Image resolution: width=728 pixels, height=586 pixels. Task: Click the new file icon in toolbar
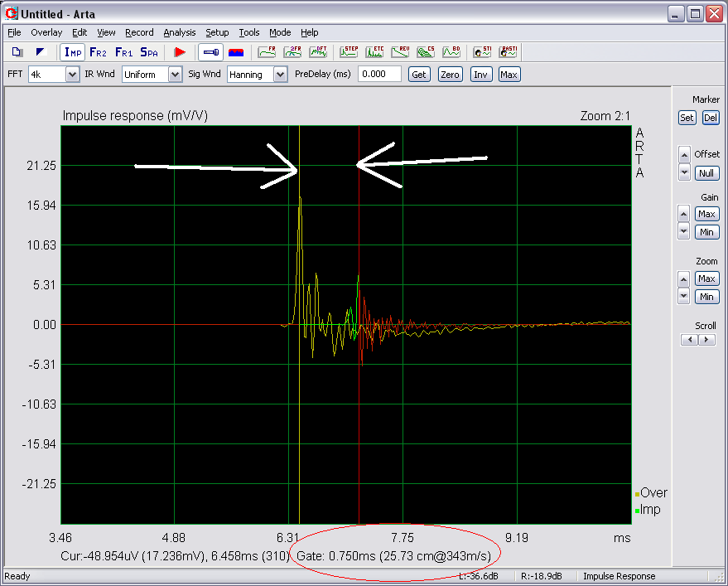pyautogui.click(x=17, y=52)
